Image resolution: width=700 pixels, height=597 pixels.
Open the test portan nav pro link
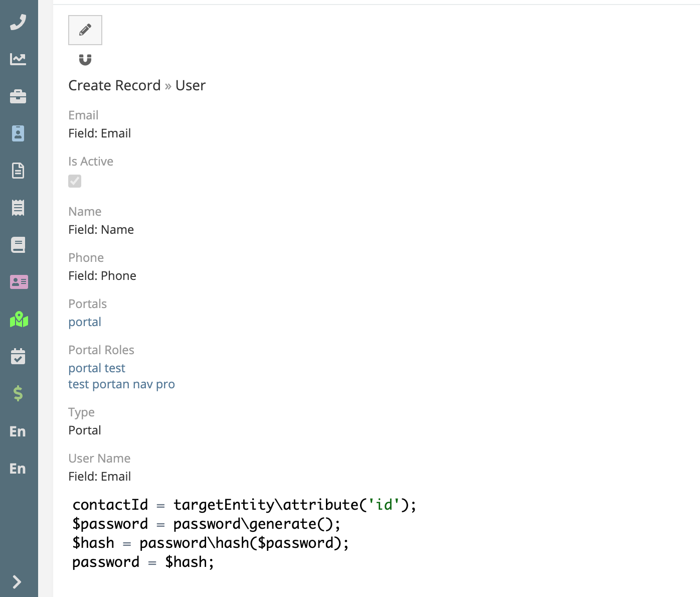pos(121,384)
